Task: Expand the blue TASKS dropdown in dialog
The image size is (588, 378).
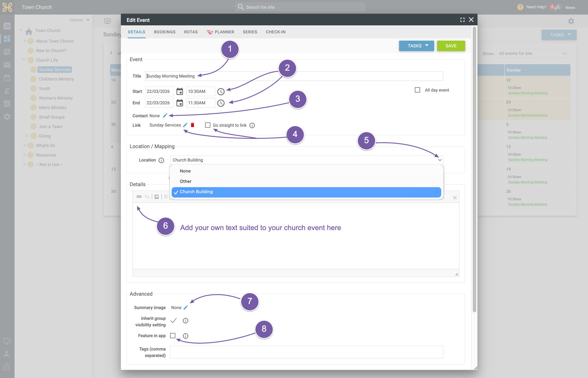Action: coord(416,46)
